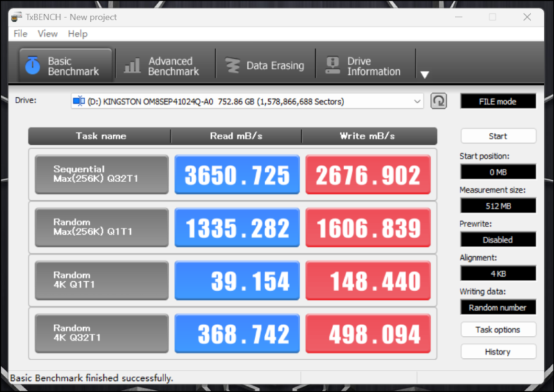554x392 pixels.
Task: Click the Drive Information icon
Action: point(332,66)
